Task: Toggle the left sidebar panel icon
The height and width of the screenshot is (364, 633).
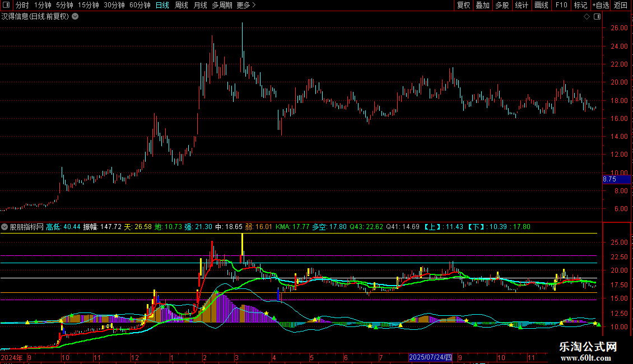Action: click(x=7, y=5)
